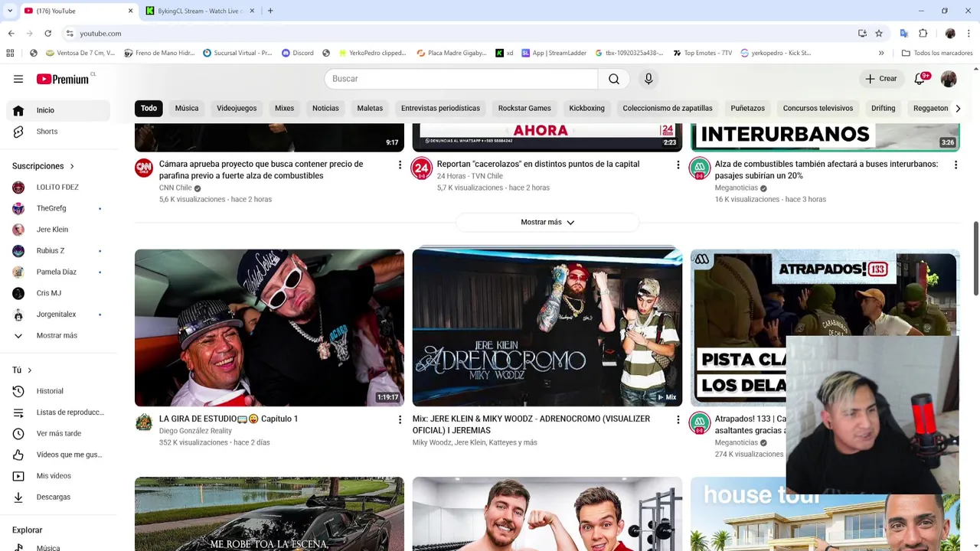
Task: Click the Crear button
Action: click(x=880, y=79)
